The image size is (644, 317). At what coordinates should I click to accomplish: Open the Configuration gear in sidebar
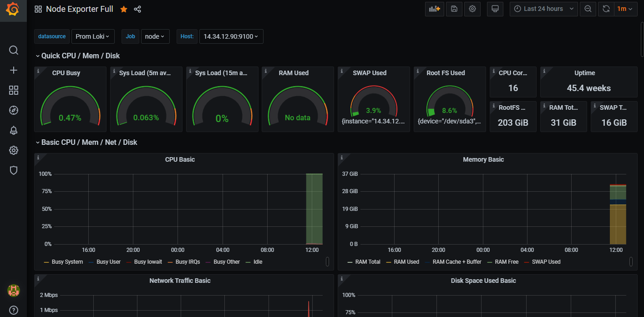coord(14,150)
